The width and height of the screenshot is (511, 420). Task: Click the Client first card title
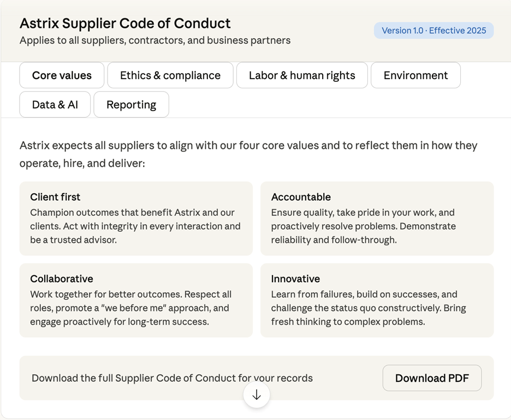[x=55, y=197]
